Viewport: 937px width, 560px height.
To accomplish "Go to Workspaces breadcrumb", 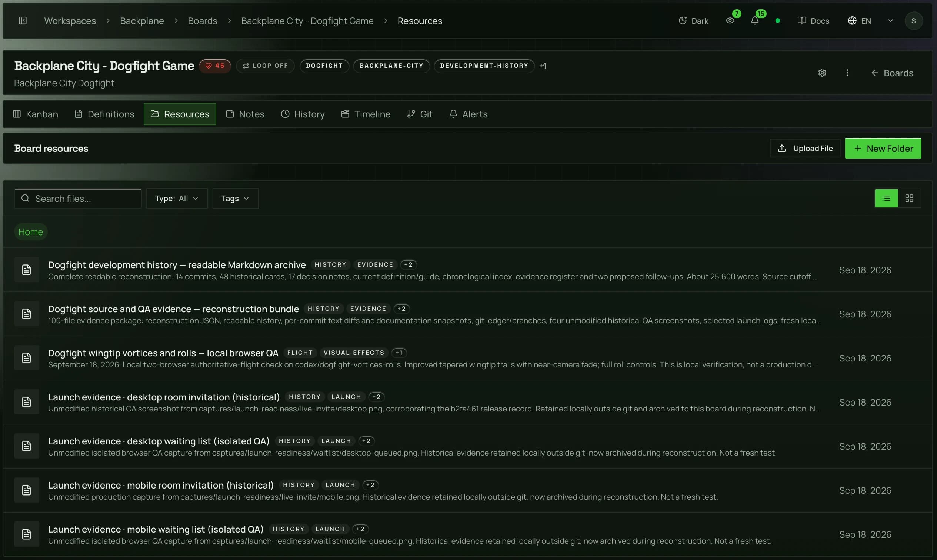I will pos(70,21).
